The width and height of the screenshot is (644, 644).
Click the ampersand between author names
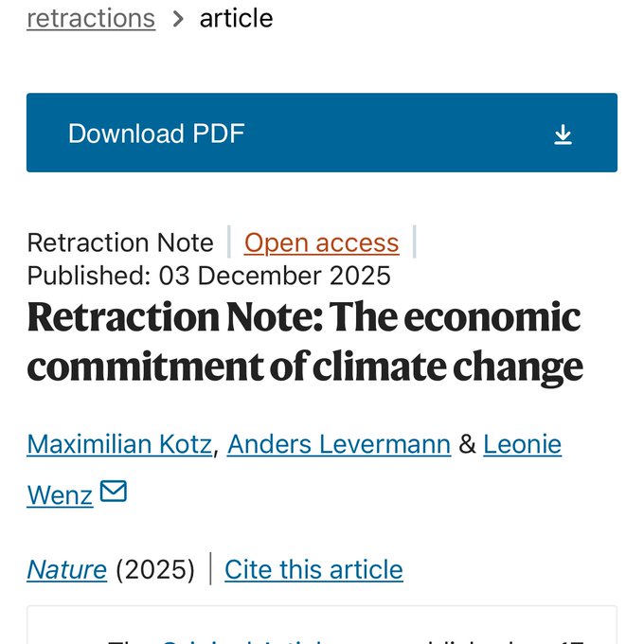point(467,443)
